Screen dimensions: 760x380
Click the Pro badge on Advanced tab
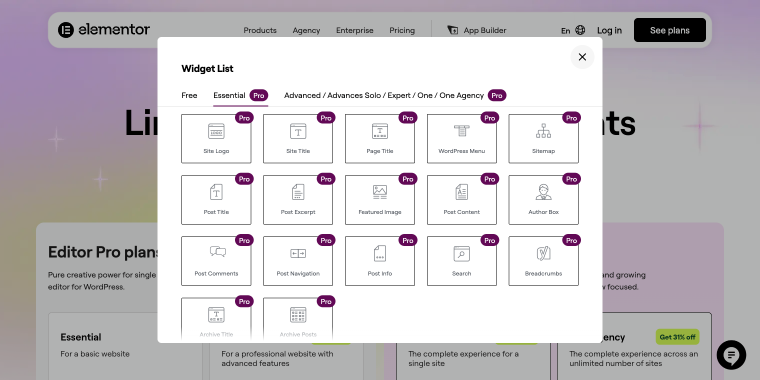click(497, 95)
